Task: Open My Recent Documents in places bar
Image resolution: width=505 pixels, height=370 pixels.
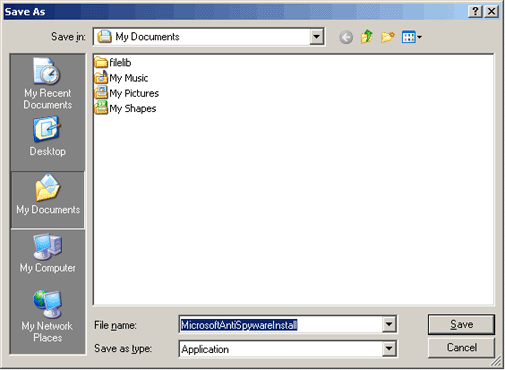Action: point(48,84)
